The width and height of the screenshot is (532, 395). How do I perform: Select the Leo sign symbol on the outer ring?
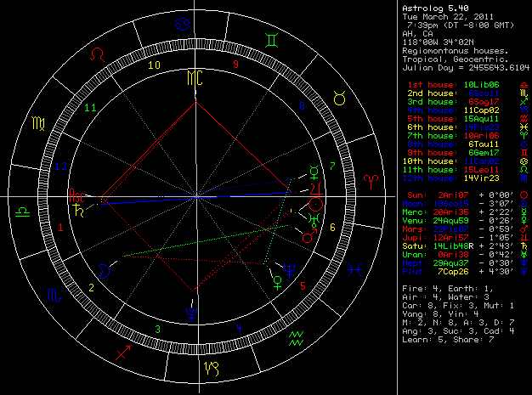tap(99, 54)
